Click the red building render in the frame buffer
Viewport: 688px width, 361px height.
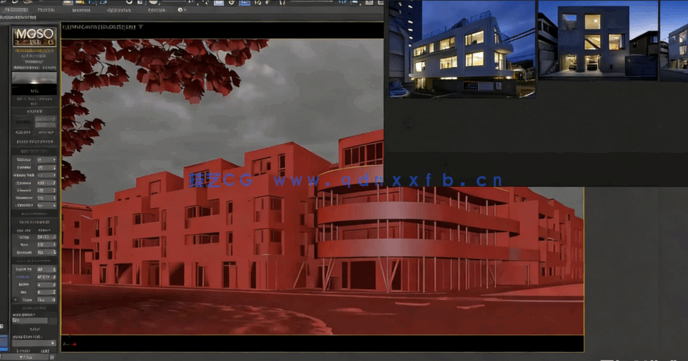coord(322,187)
